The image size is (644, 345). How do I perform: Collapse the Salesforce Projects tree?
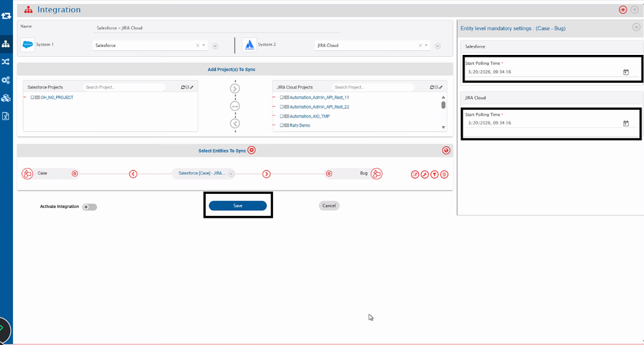(x=187, y=87)
